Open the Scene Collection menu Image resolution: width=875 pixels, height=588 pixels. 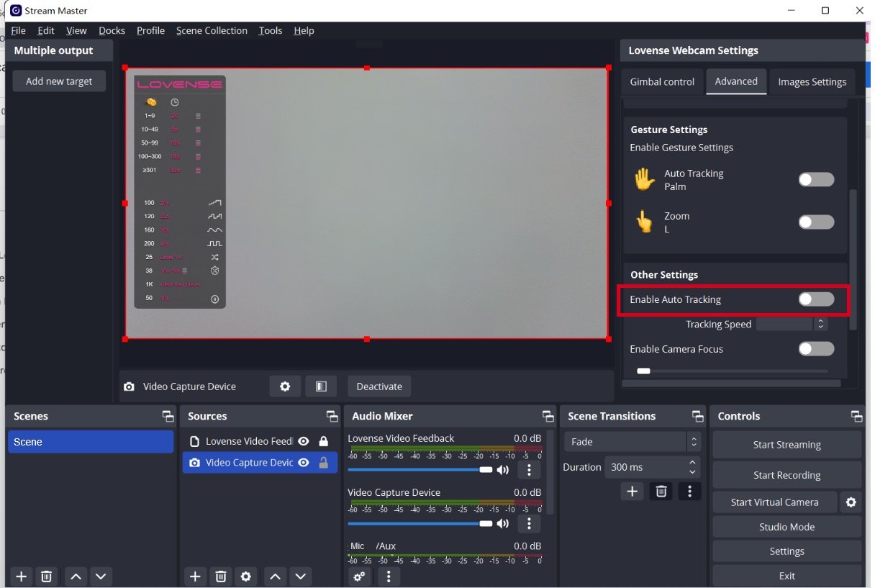tap(212, 30)
